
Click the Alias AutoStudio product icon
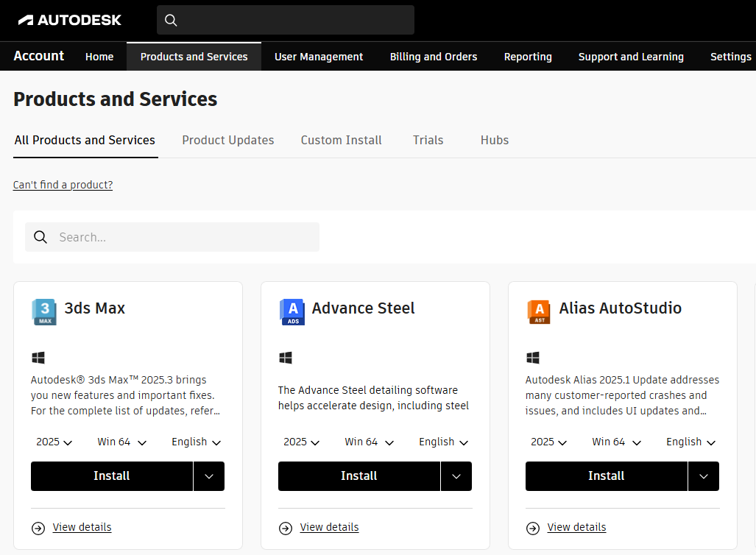coord(539,311)
